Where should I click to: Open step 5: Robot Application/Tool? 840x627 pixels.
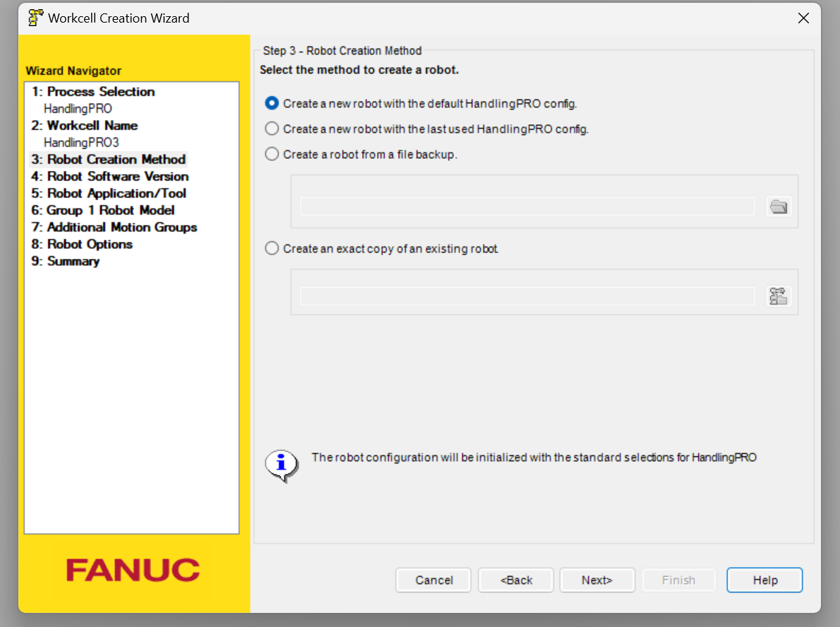click(x=109, y=193)
